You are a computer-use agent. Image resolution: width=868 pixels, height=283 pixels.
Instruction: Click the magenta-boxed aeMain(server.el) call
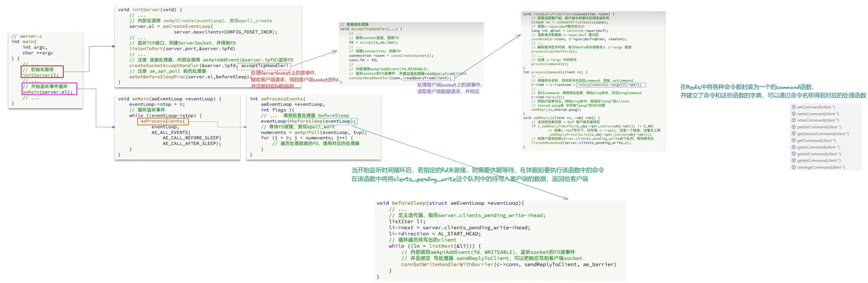pyautogui.click(x=49, y=89)
